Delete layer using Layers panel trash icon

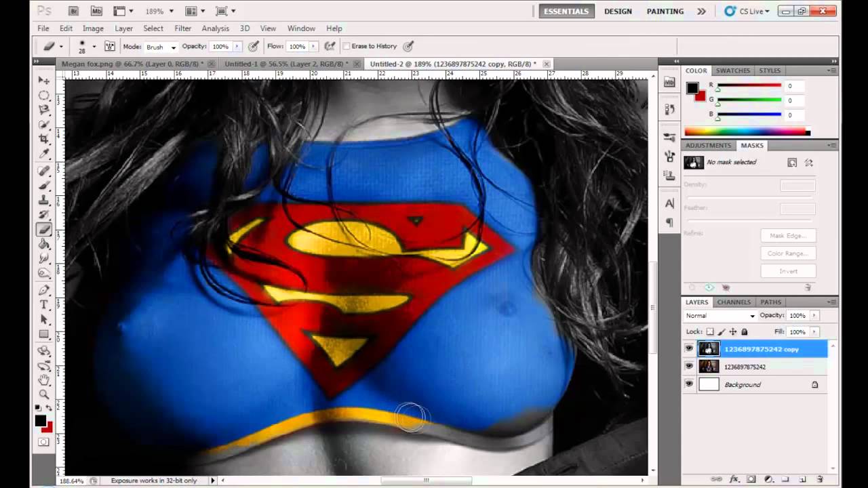coord(820,479)
